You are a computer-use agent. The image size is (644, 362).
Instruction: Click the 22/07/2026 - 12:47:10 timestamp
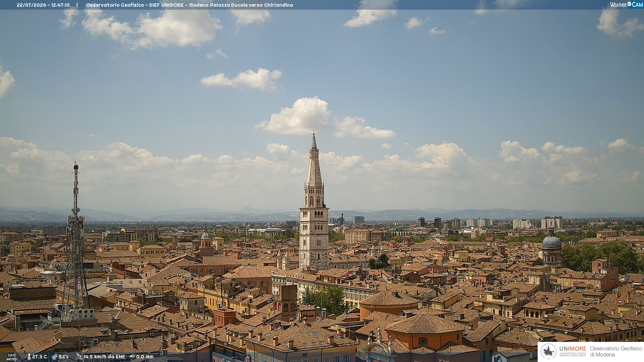[x=43, y=5]
